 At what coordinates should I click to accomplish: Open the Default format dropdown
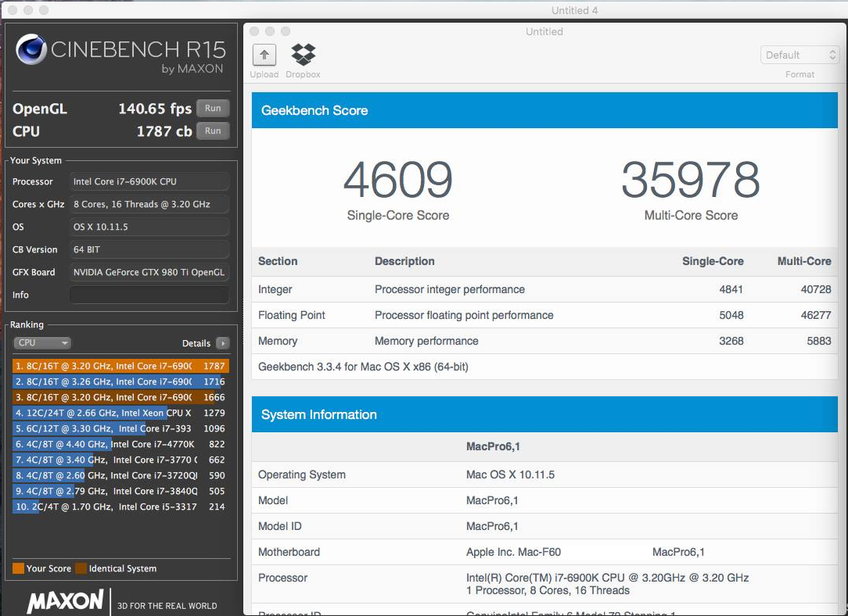[799, 55]
